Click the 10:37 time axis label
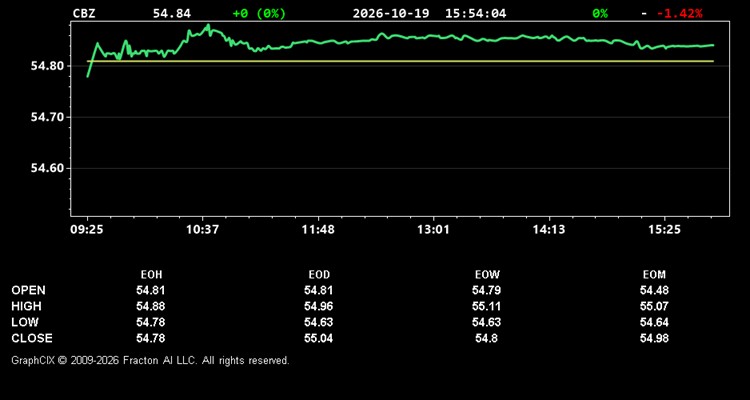This screenshot has width=750, height=400. pyautogui.click(x=202, y=230)
